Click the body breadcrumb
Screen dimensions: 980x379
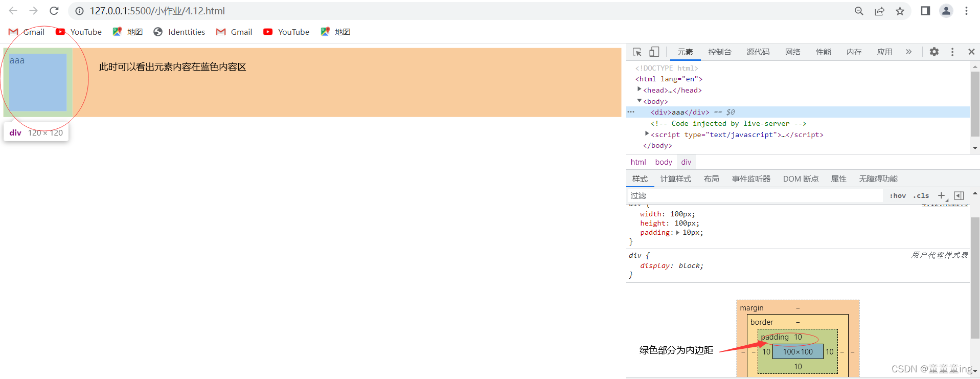pyautogui.click(x=664, y=162)
